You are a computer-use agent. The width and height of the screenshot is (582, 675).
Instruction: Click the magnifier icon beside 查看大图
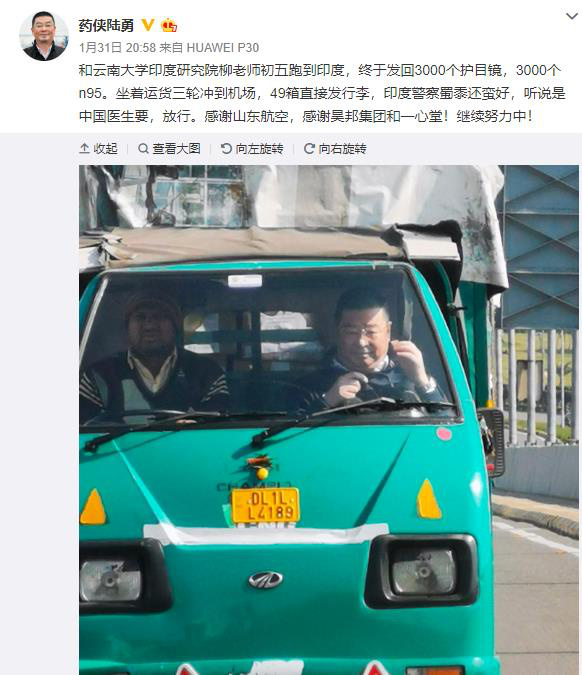click(x=143, y=149)
